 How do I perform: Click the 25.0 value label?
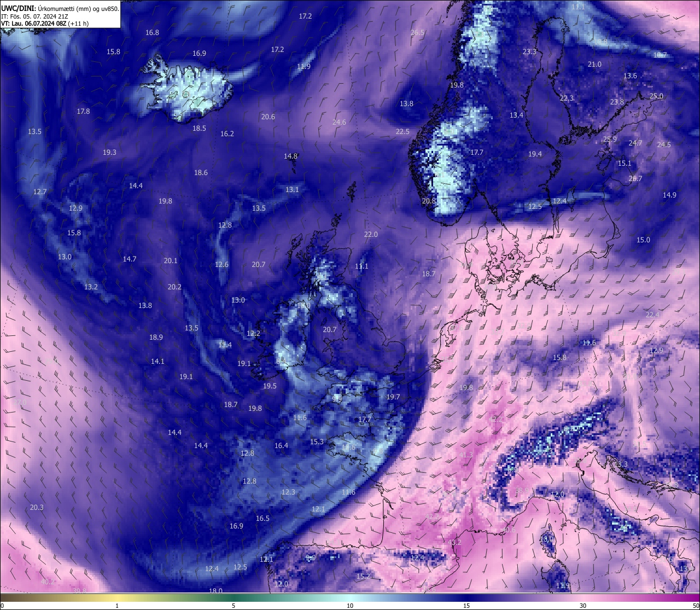(x=656, y=96)
